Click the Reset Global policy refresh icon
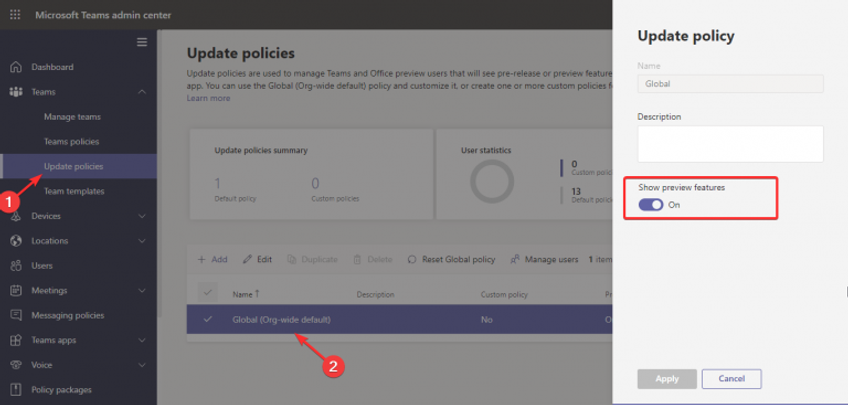The height and width of the screenshot is (405, 848). pos(412,260)
